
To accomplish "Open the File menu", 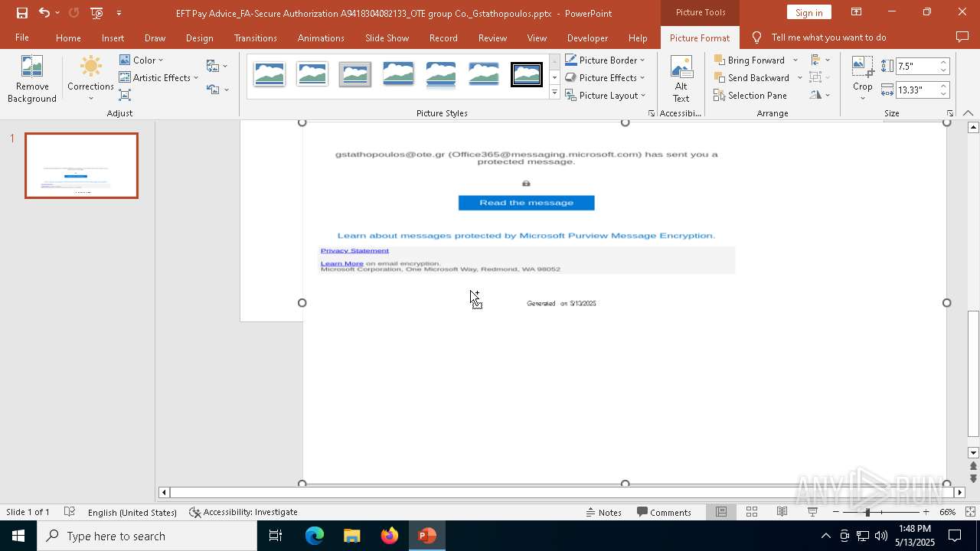I will (x=22, y=37).
